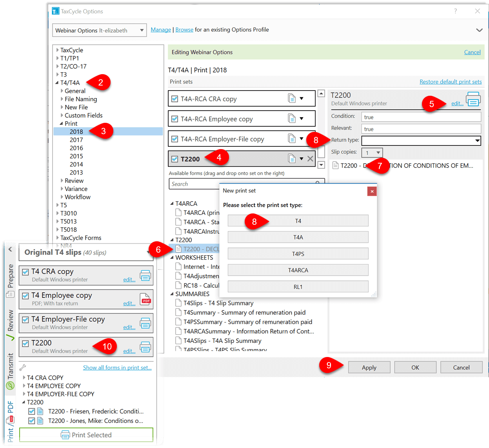Image resolution: width=489 pixels, height=448 pixels.
Task: Click the Print Selected button
Action: point(86,435)
